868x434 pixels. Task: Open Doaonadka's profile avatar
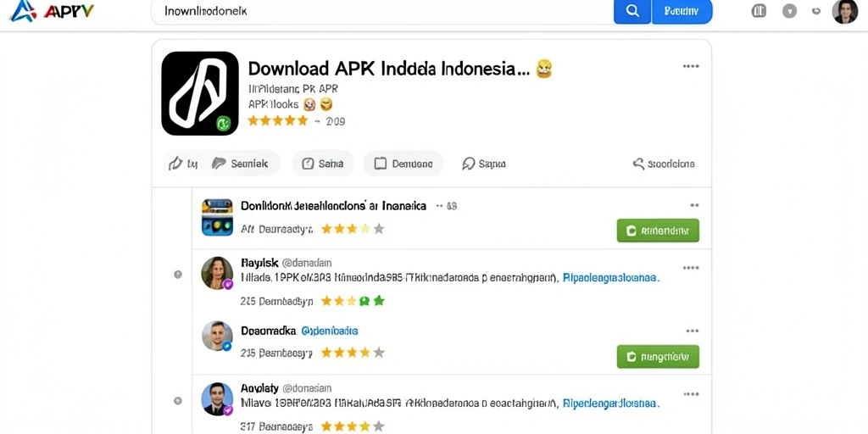click(x=216, y=336)
